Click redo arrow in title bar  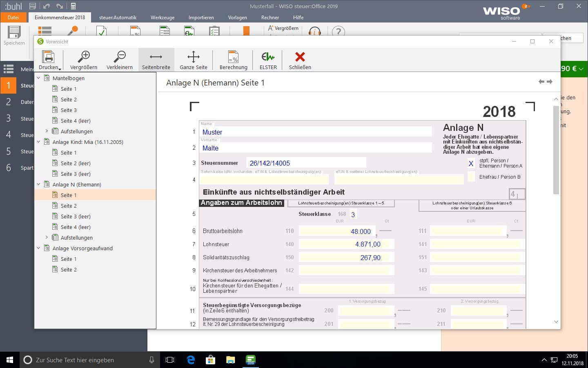[60, 6]
